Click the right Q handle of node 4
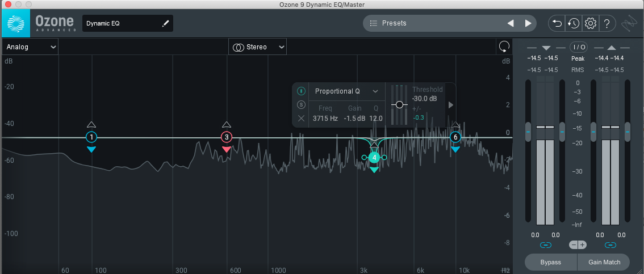The height and width of the screenshot is (274, 644). pyautogui.click(x=384, y=158)
